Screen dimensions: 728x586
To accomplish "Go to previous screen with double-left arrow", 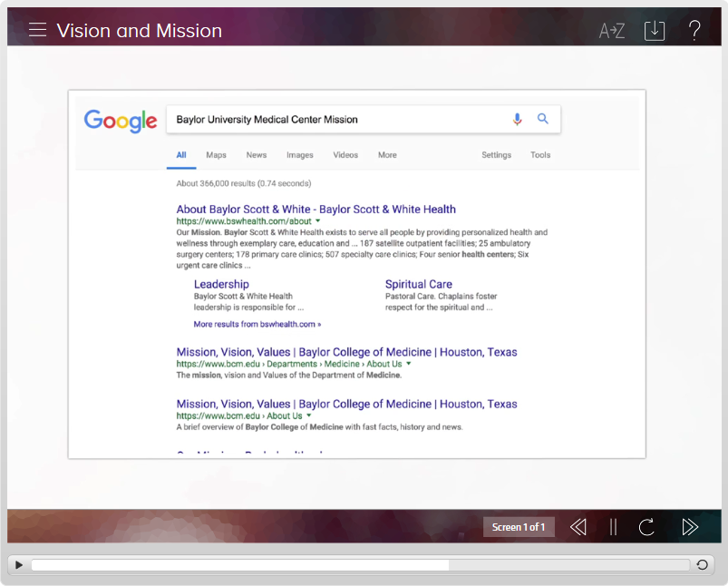I will point(578,527).
